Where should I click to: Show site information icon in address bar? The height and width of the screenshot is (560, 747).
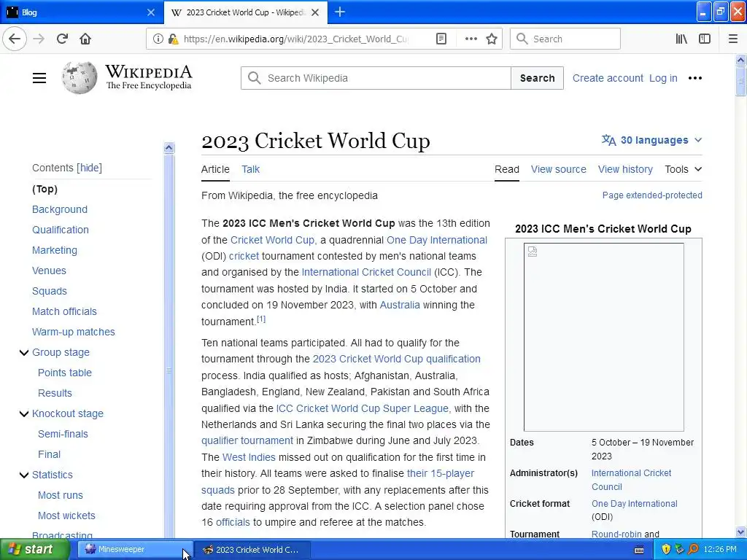point(158,39)
